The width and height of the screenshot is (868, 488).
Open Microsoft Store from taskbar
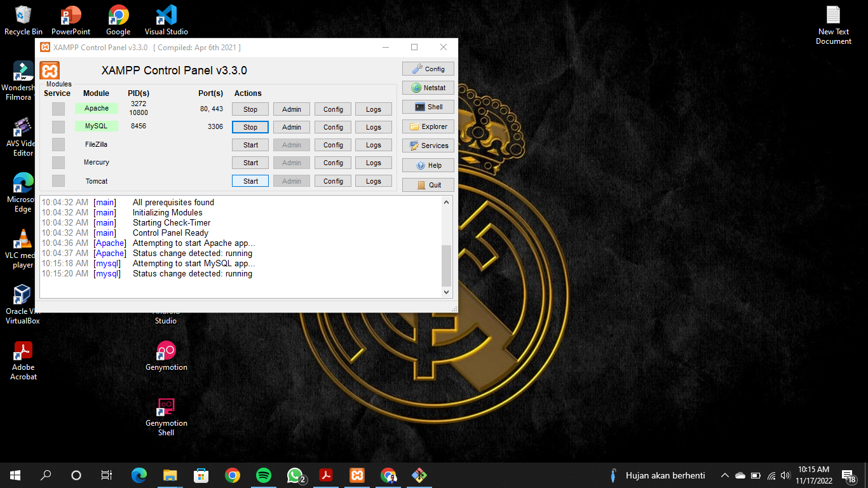[x=201, y=475]
